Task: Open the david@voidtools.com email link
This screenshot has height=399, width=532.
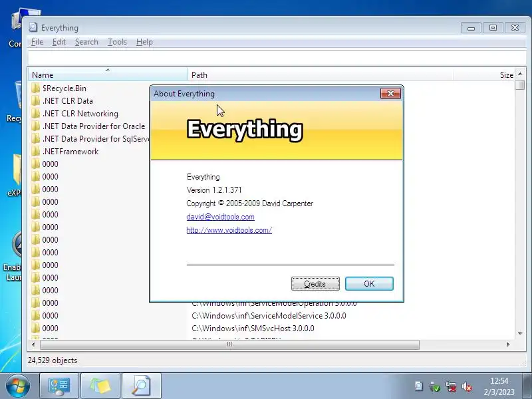Action: point(221,217)
